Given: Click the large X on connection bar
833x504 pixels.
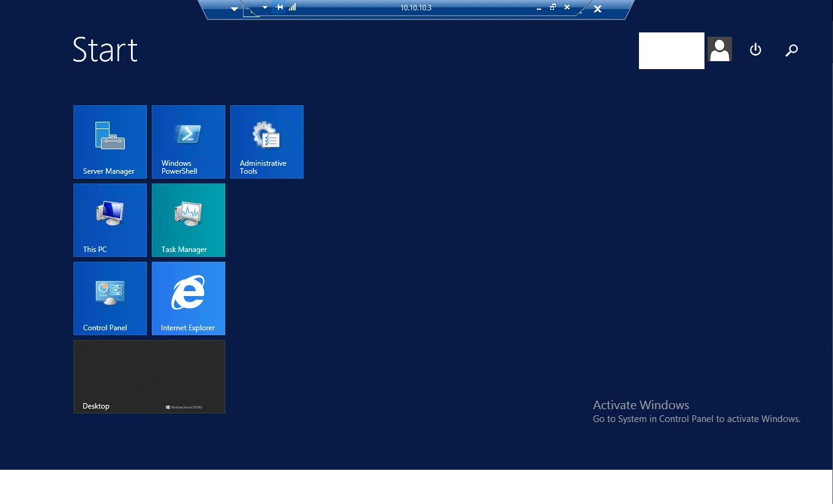Looking at the screenshot, I should (x=598, y=9).
